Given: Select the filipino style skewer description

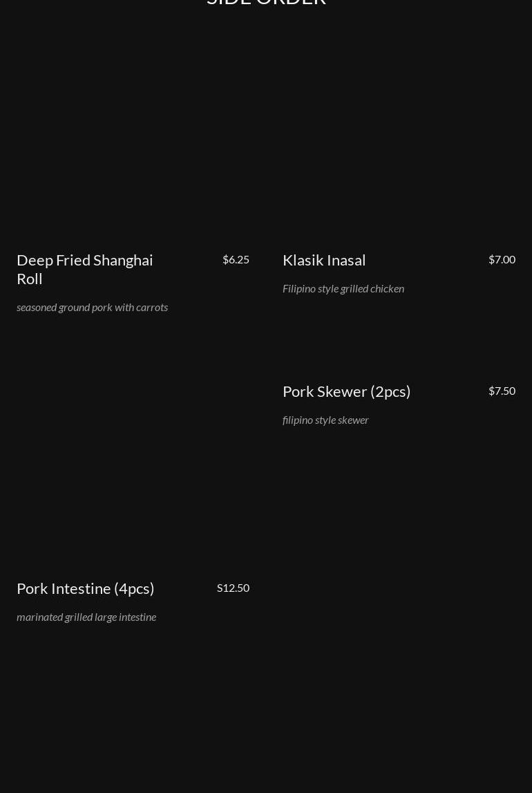Looking at the screenshot, I should [325, 420].
